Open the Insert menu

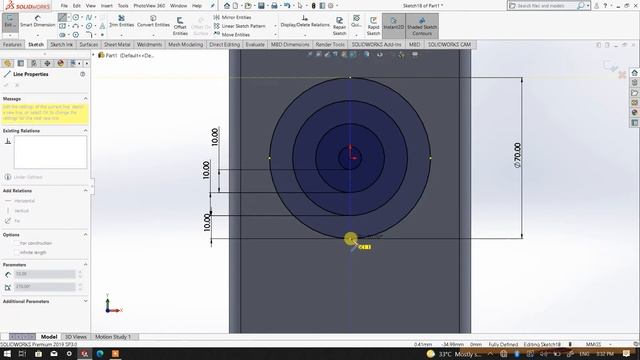click(107, 6)
